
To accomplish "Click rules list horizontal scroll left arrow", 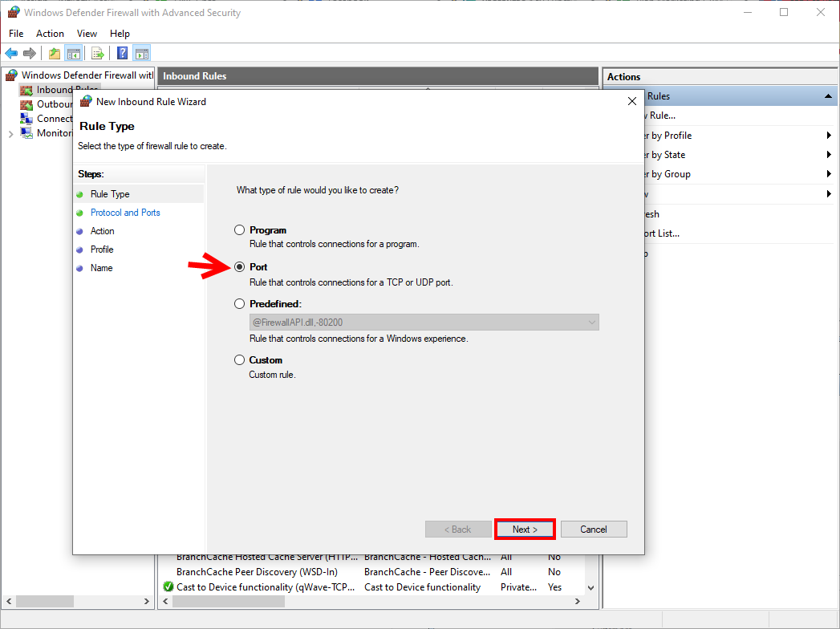I will [165, 601].
